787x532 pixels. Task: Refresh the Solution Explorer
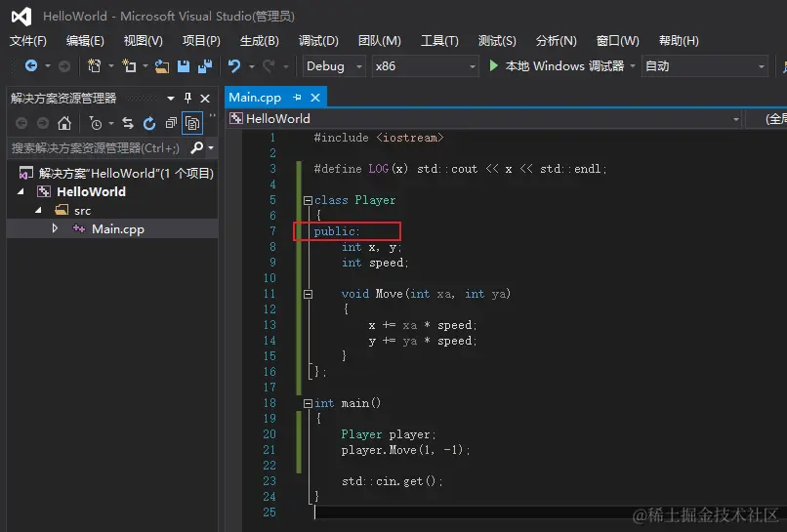(x=149, y=123)
